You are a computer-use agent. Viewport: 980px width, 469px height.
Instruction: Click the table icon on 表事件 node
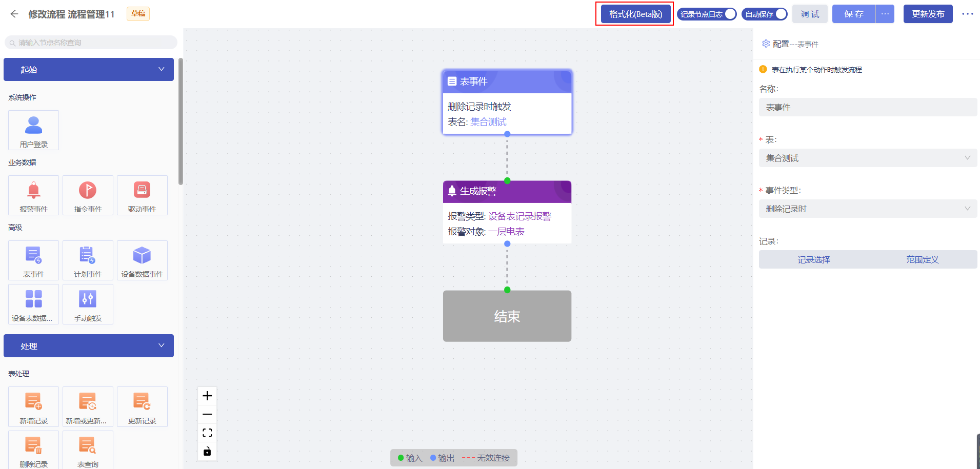tap(452, 81)
